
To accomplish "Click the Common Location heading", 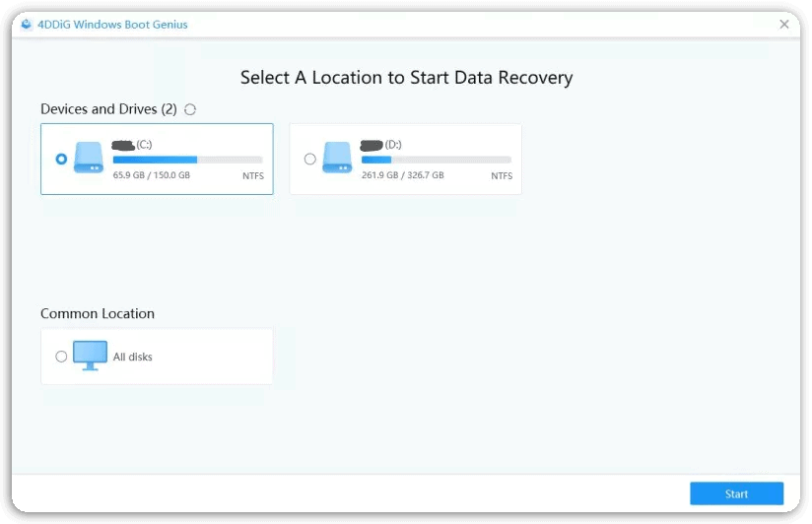I will click(x=98, y=314).
